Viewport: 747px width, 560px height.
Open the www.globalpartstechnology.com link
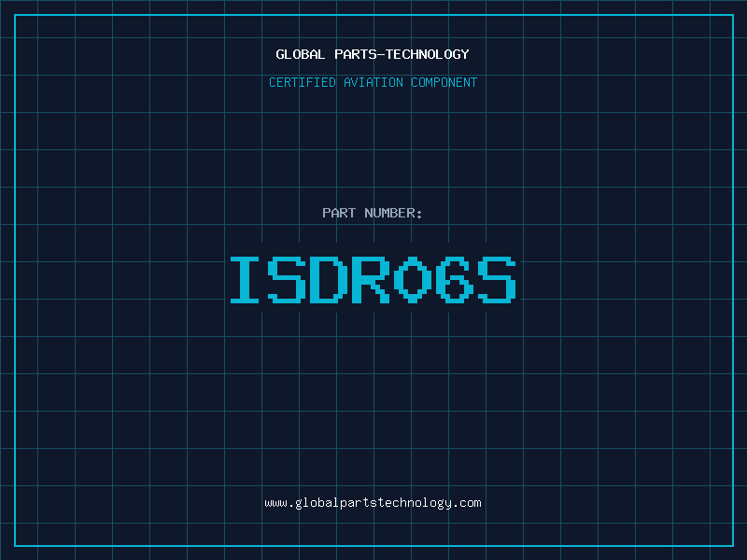click(373, 503)
